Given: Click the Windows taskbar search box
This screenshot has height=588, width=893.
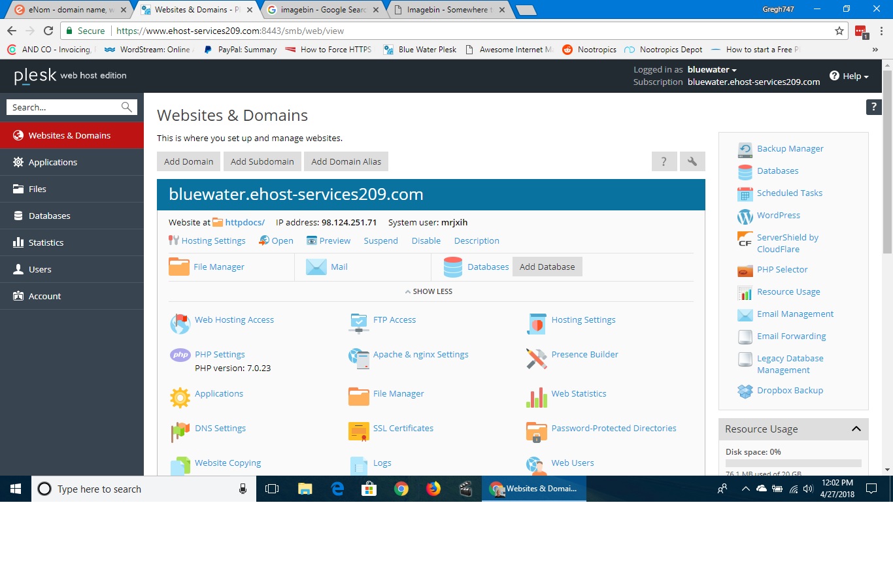Looking at the screenshot, I should [x=144, y=489].
